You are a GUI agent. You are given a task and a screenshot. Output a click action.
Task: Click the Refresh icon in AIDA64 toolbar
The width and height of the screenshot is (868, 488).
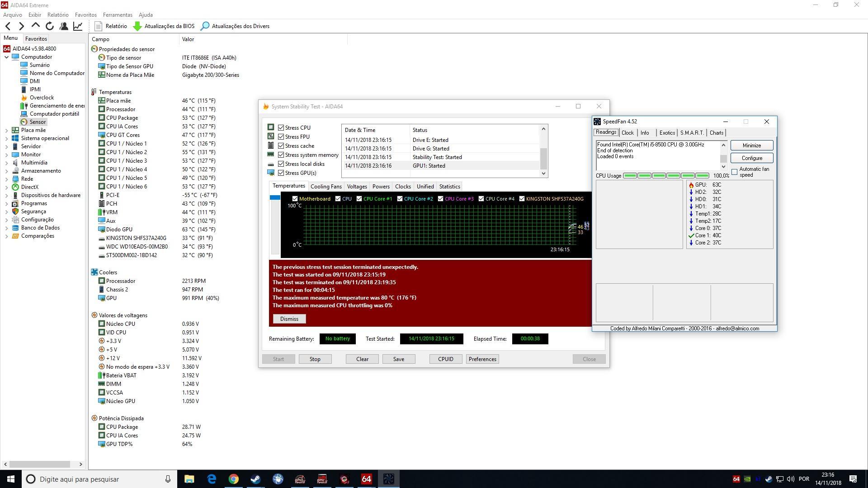pos(50,26)
